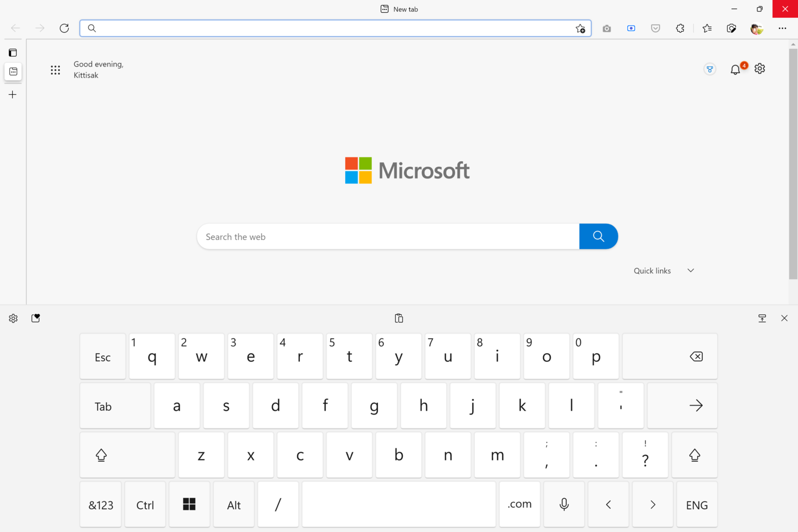Tap the forward slash key

278,504
